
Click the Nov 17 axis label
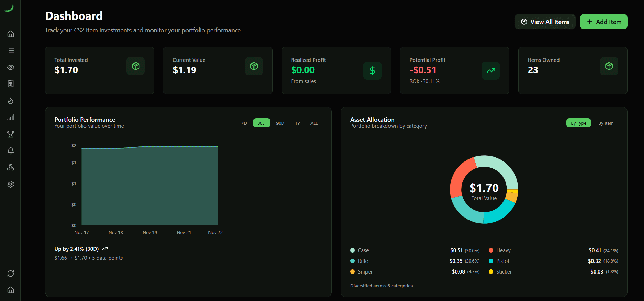pos(81,233)
